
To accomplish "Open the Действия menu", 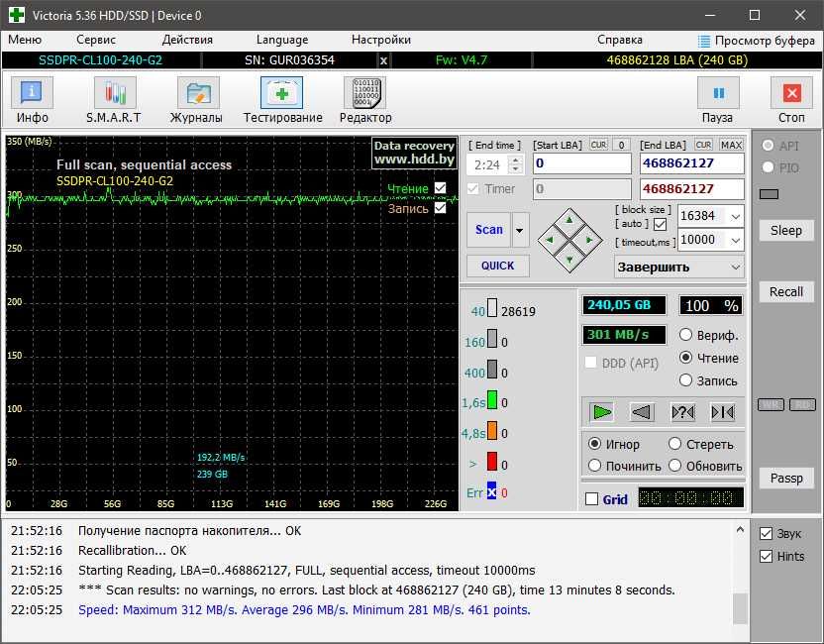I will pyautogui.click(x=187, y=40).
